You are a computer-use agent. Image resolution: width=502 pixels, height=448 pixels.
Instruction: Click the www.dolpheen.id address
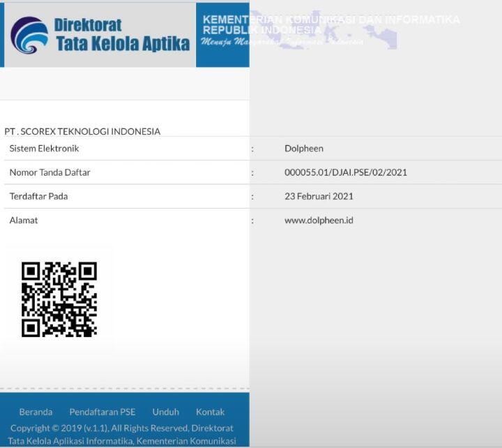point(319,220)
